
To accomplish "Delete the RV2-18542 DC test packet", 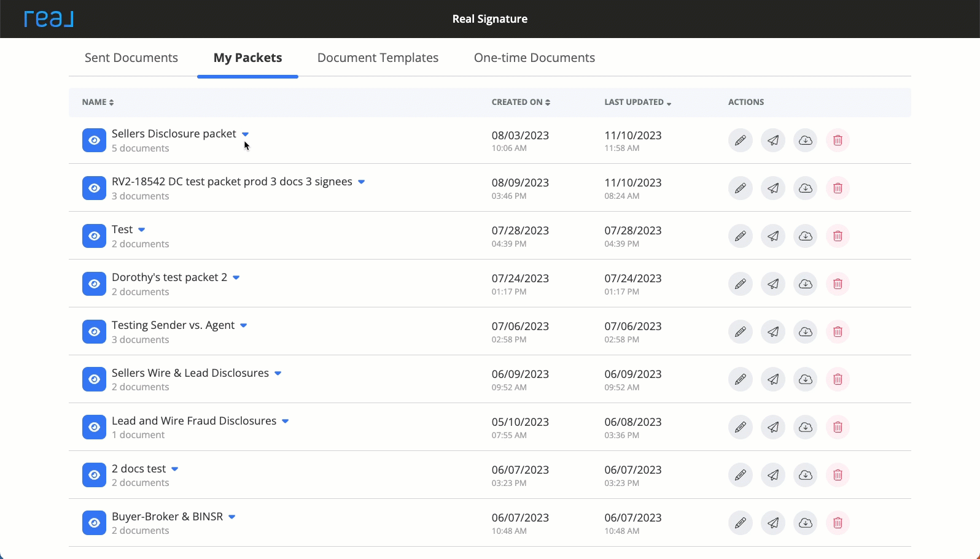I will 838,188.
